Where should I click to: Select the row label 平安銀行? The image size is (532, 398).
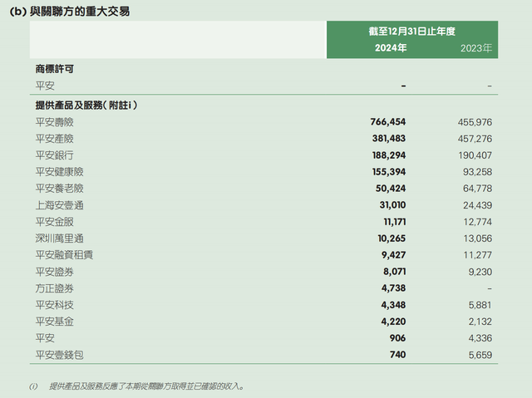[x=55, y=155]
